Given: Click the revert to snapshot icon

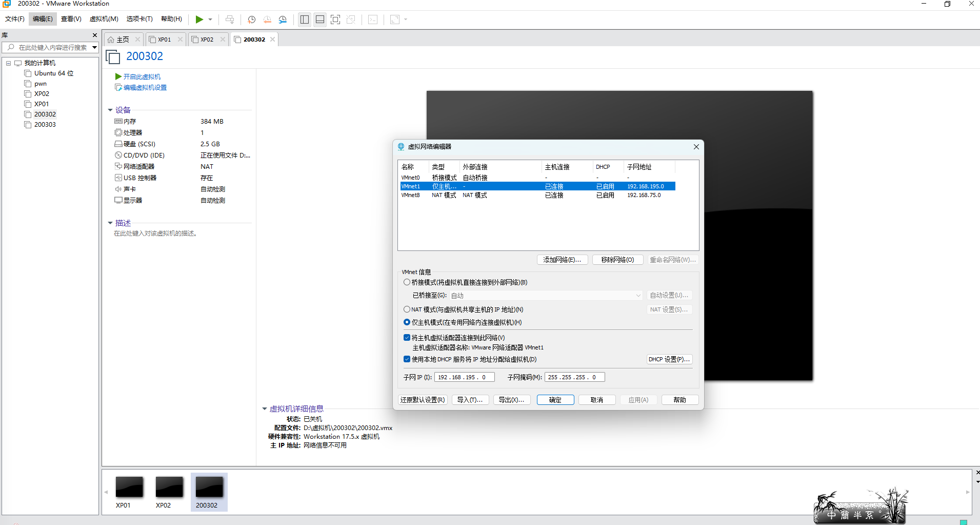Looking at the screenshot, I should 267,20.
